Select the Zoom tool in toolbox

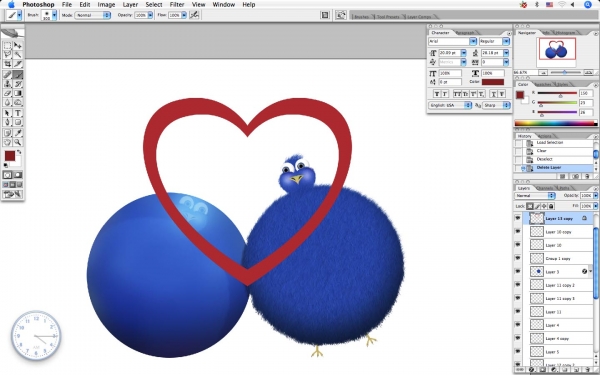click(18, 142)
